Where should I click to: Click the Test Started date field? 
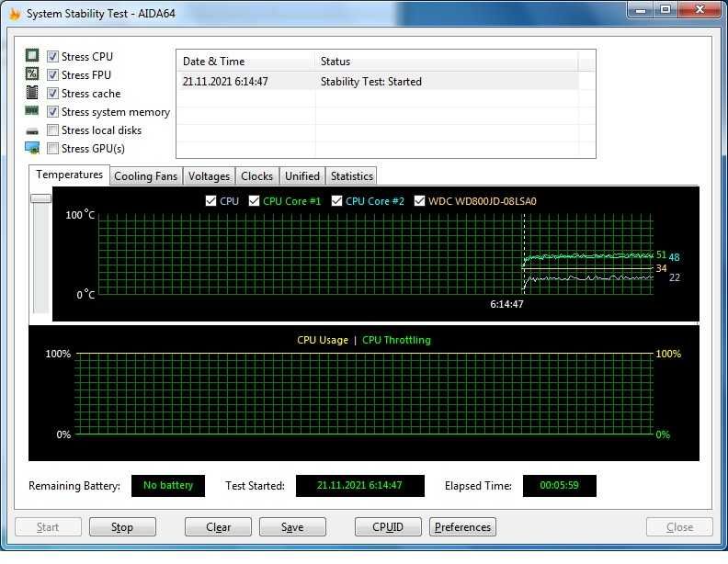pos(359,486)
